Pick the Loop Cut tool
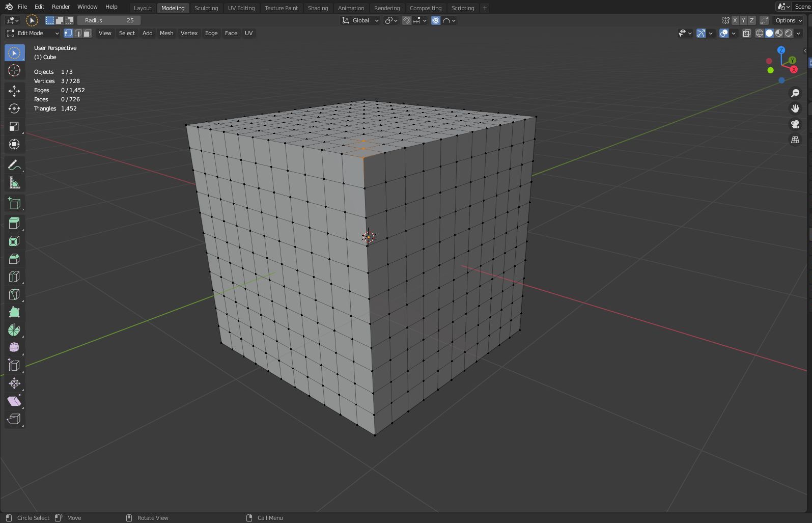 tap(14, 277)
